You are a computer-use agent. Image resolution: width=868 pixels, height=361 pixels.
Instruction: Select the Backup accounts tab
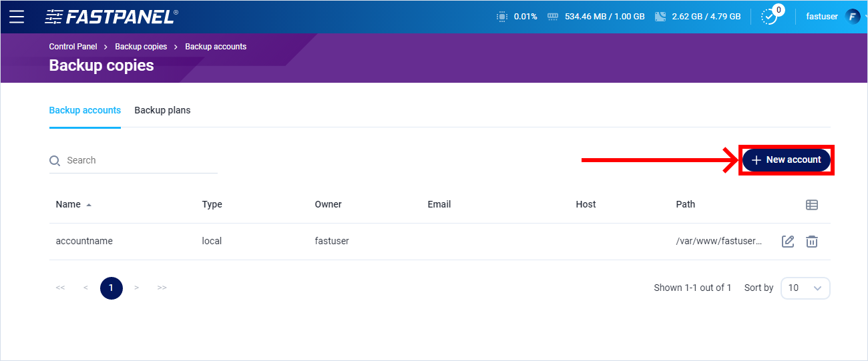click(x=85, y=110)
